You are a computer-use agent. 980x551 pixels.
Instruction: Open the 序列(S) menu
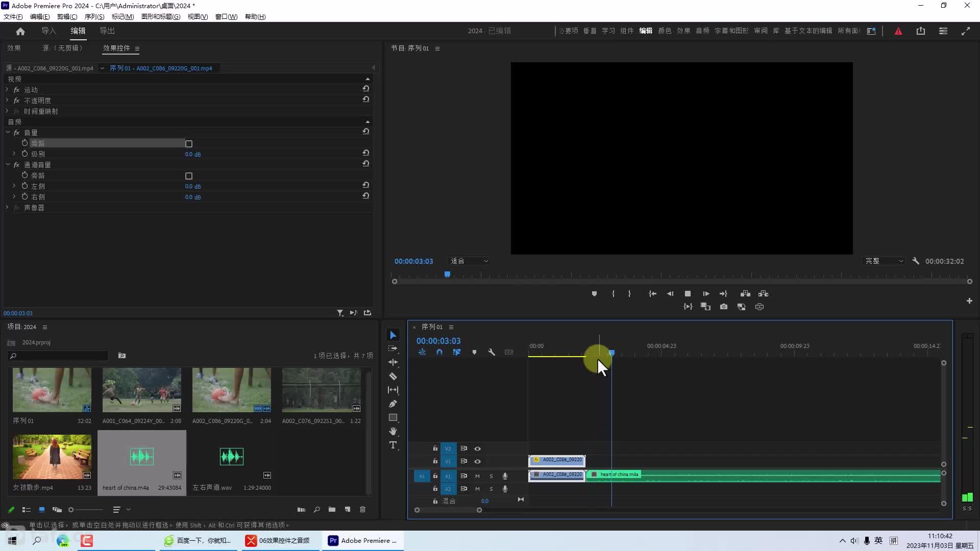[x=94, y=16]
